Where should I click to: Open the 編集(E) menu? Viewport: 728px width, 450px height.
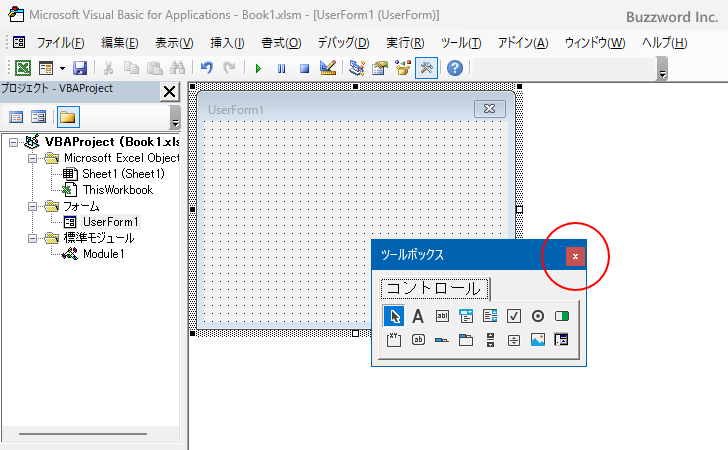120,43
